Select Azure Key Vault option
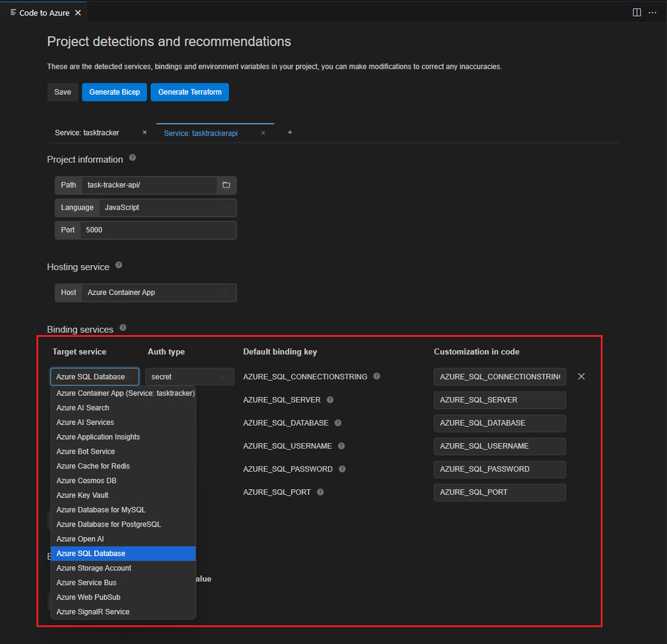Image resolution: width=667 pixels, height=644 pixels. coord(124,495)
